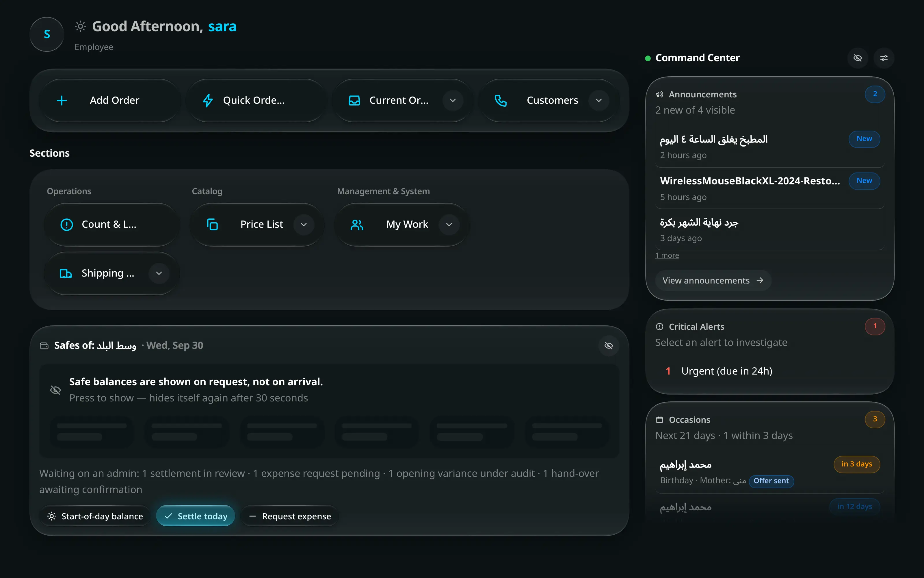Screen dimensions: 924x578
Task: Click the phone icon on Customers
Action: (501, 101)
